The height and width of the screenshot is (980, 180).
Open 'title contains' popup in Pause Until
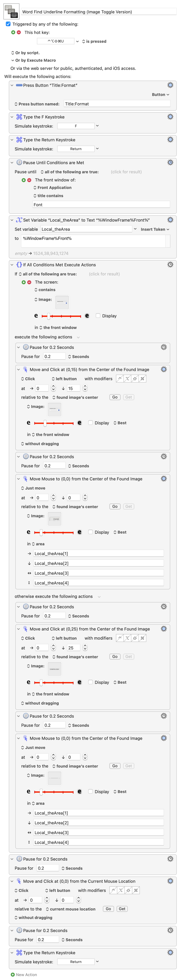click(48, 196)
